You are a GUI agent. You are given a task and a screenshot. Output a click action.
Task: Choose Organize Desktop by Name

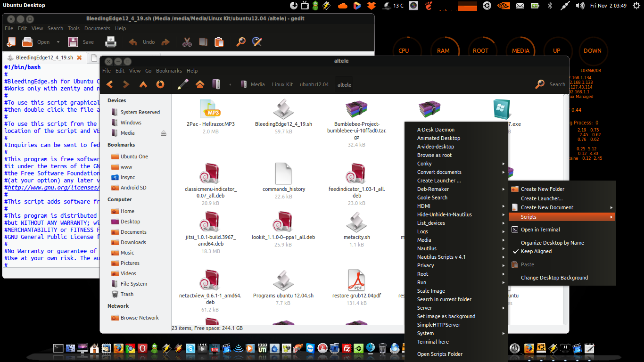click(x=562, y=243)
